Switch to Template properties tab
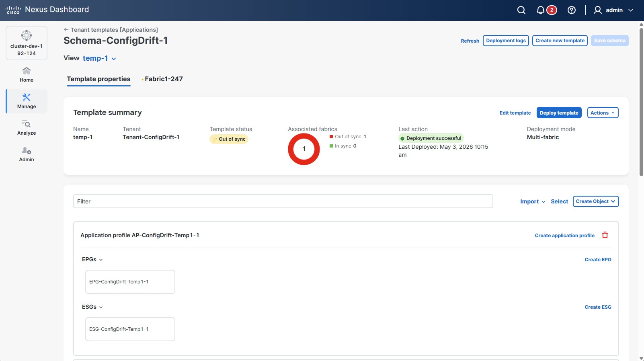Screen dimensions: 644x361 (x=98, y=79)
